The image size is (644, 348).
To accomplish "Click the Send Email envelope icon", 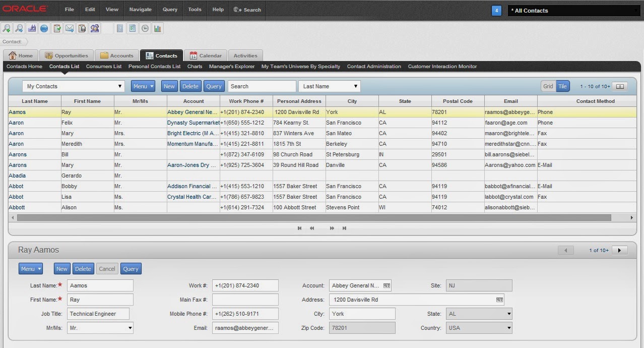I will [70, 28].
